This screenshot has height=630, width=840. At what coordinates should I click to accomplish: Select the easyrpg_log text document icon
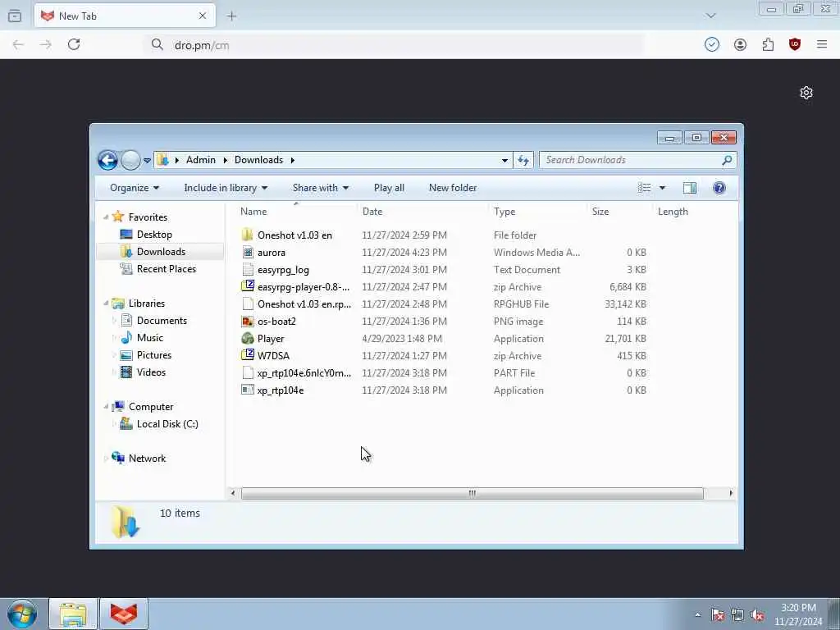248,269
